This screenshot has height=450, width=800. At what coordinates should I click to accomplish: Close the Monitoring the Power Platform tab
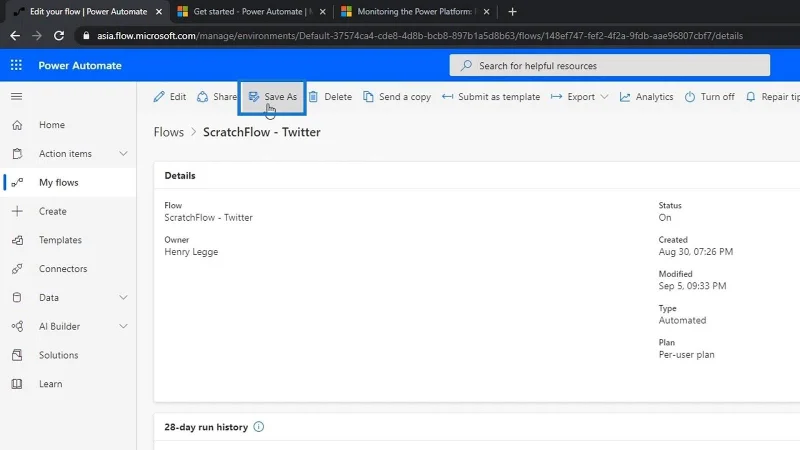point(486,12)
